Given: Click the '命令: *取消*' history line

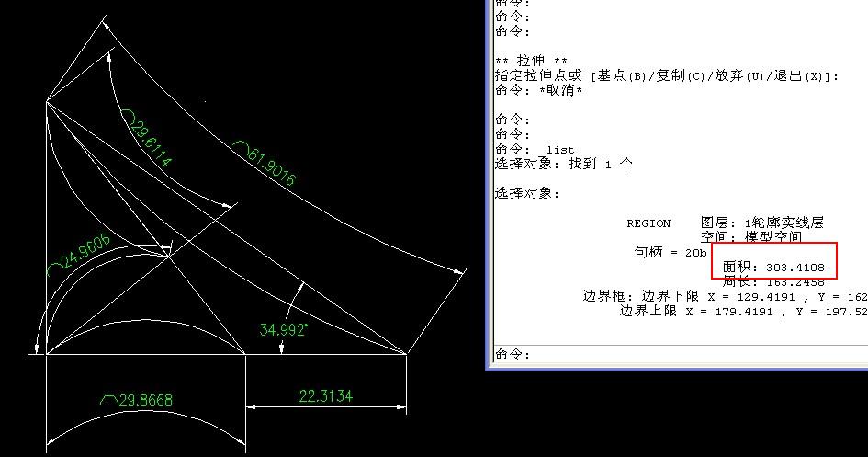Looking at the screenshot, I should 538,90.
